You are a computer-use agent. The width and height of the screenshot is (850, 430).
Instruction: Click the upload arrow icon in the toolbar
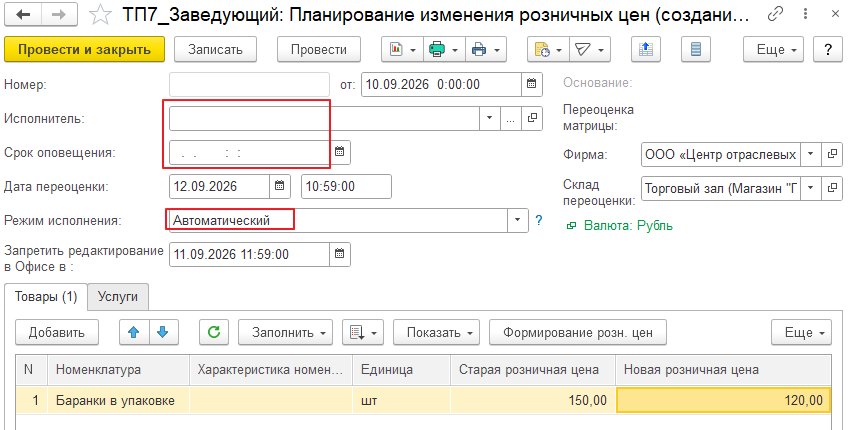pyautogui.click(x=646, y=49)
